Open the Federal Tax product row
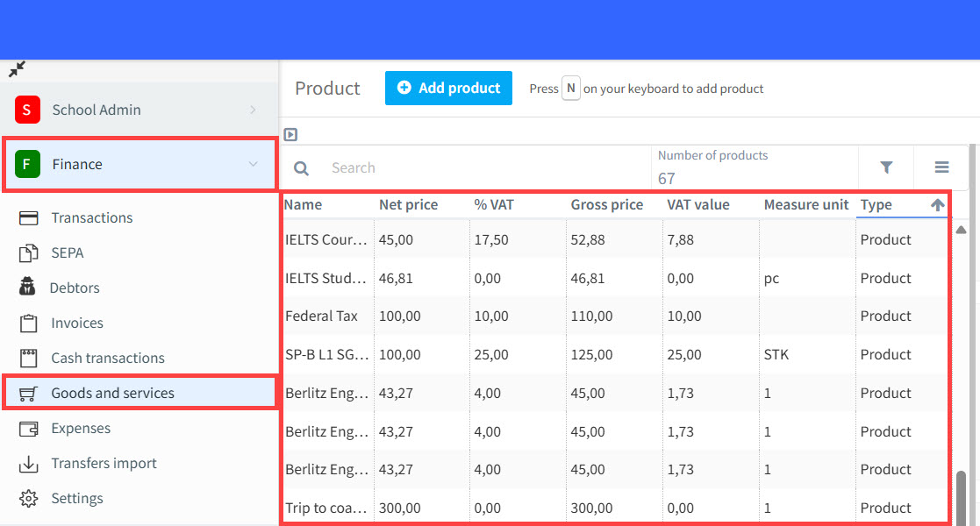The width and height of the screenshot is (980, 526). [321, 316]
